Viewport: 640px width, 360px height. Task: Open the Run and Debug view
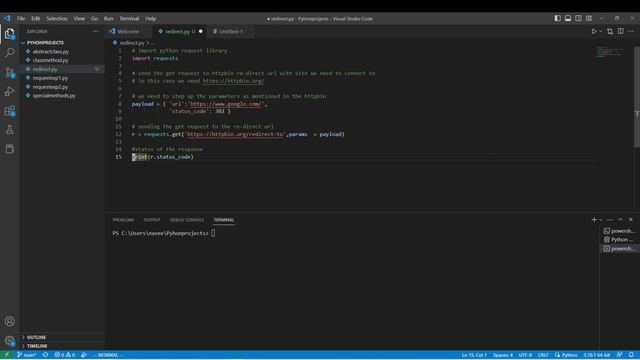(9, 91)
